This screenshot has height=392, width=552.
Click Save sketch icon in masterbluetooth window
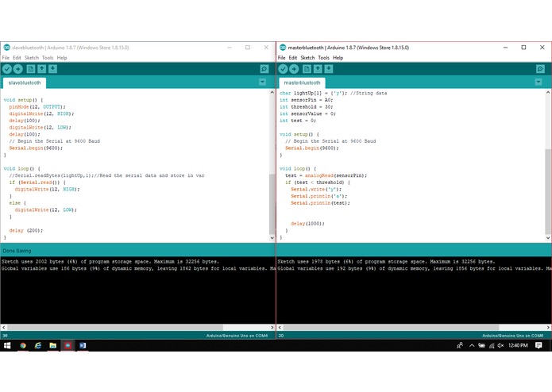[x=329, y=69]
